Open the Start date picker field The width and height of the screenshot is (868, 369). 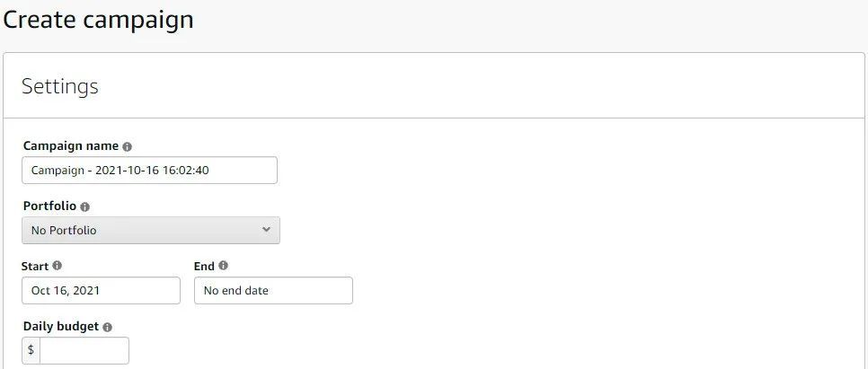[101, 290]
